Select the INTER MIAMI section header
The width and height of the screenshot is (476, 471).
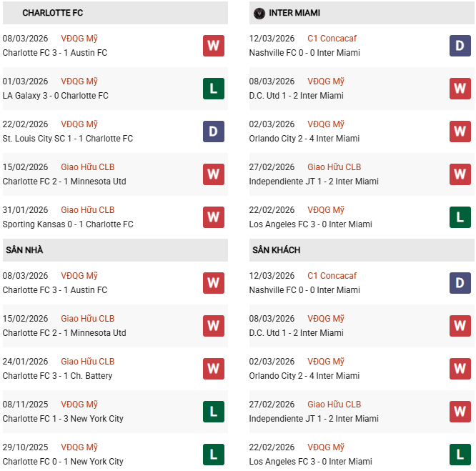[x=294, y=13]
